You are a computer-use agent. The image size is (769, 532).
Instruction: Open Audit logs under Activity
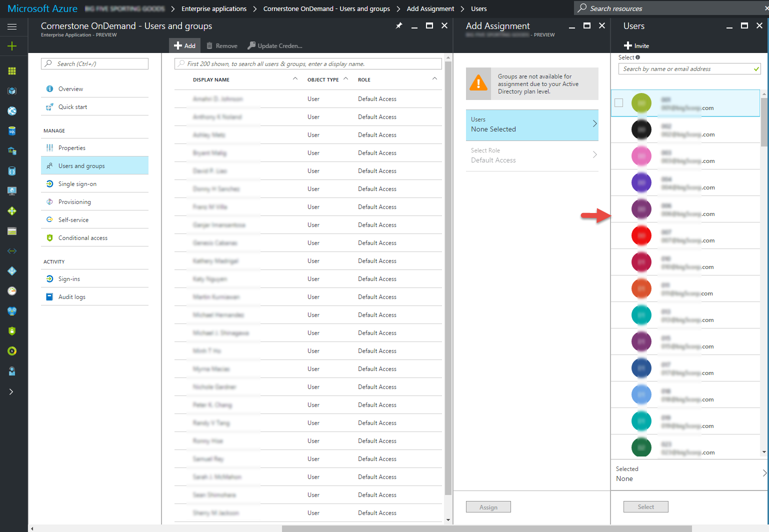[x=94, y=296]
